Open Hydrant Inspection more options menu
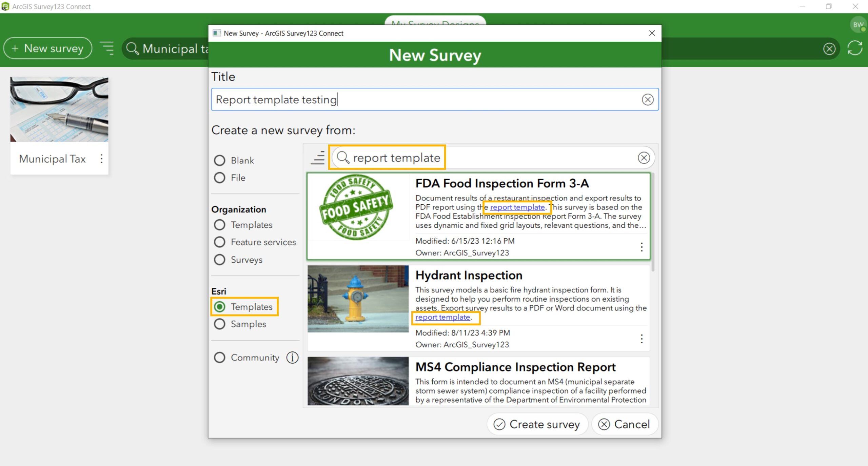This screenshot has height=466, width=868. [641, 339]
